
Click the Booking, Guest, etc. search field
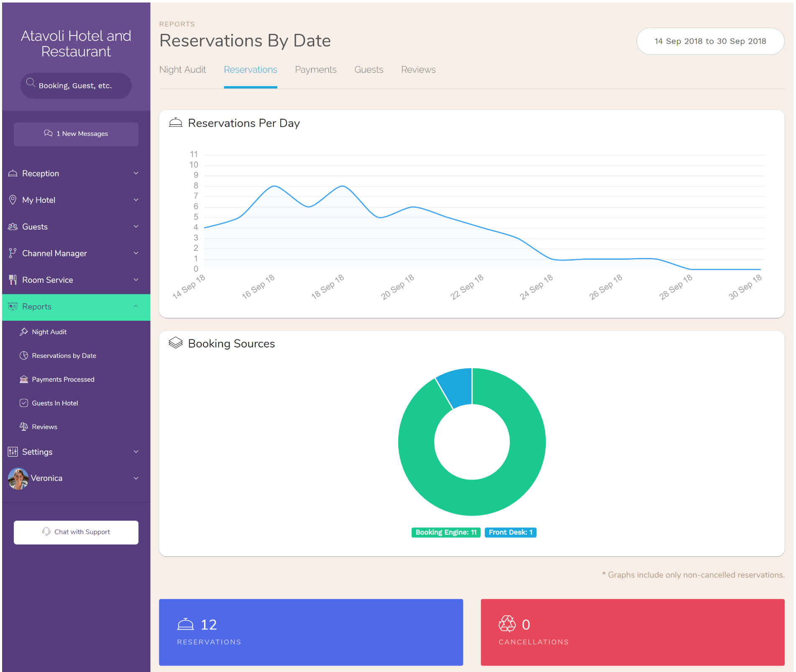tap(76, 86)
